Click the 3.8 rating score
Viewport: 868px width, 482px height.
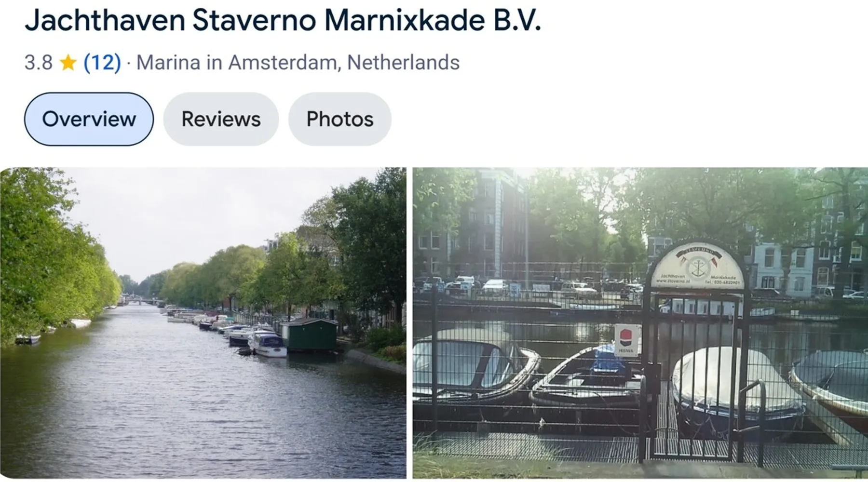pos(39,63)
